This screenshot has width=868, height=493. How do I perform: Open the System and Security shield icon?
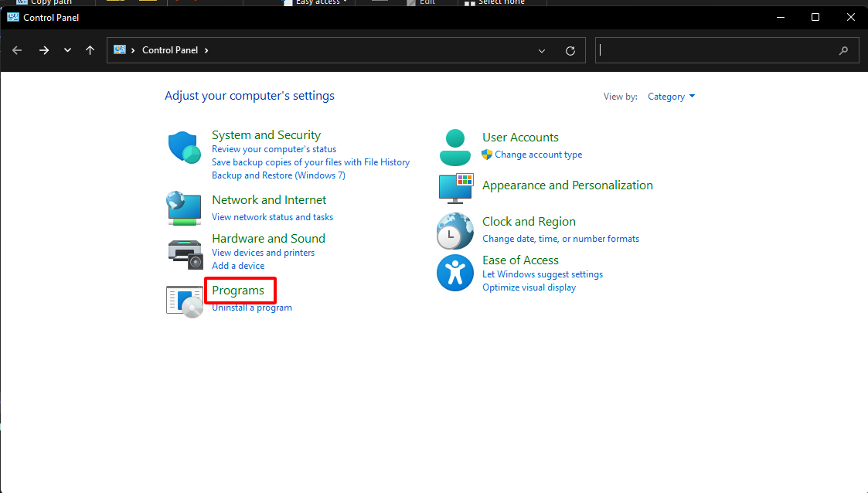point(184,147)
